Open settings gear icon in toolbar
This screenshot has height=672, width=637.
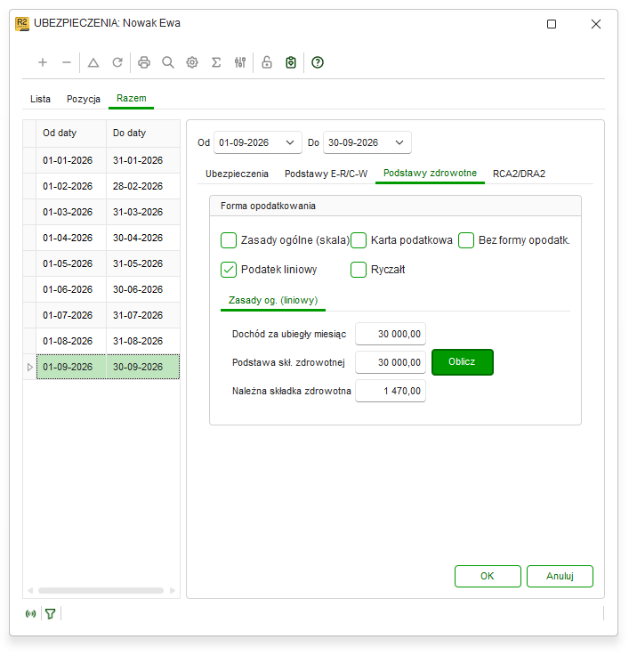tap(192, 62)
